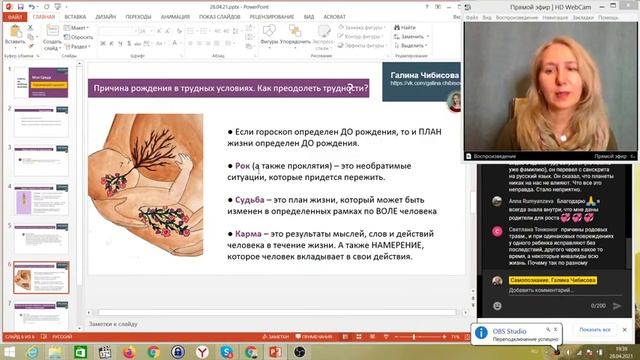Click the emoji smiley icon in chat

497,306
